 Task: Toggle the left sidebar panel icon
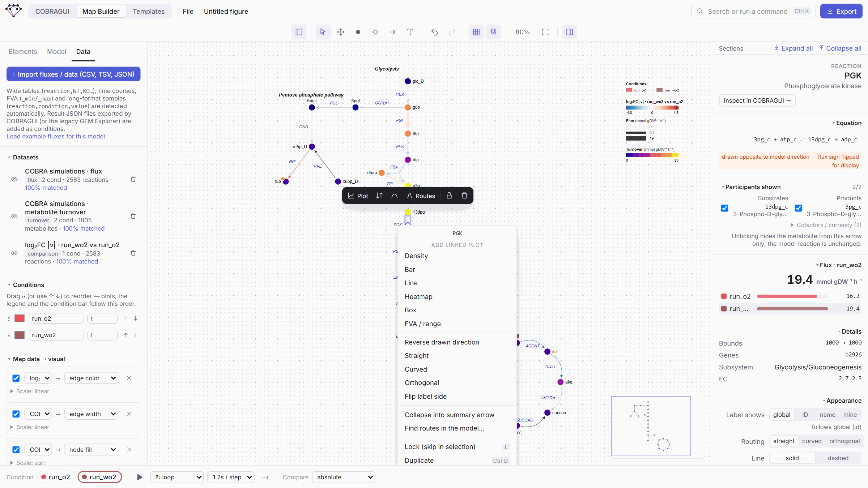point(299,32)
